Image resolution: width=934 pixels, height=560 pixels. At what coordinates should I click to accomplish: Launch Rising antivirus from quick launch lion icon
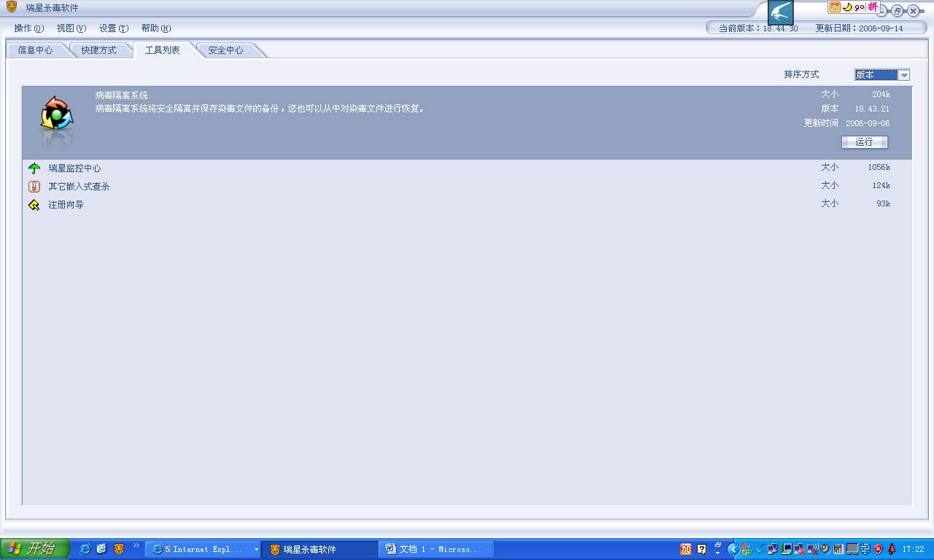[x=119, y=549]
